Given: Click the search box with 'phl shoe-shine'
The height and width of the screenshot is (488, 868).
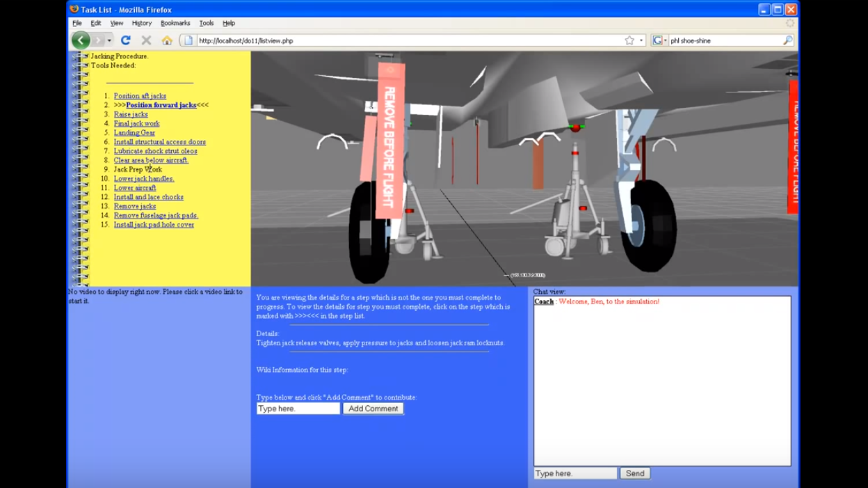Looking at the screenshot, I should click(x=724, y=40).
